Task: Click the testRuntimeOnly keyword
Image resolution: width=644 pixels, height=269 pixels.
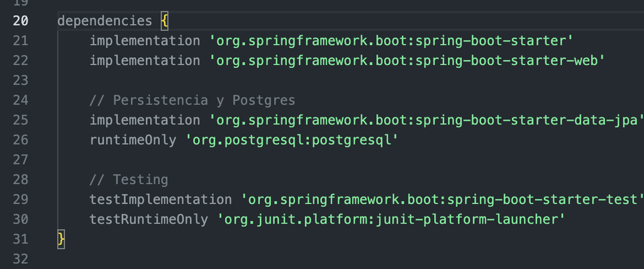Action: pos(148,219)
